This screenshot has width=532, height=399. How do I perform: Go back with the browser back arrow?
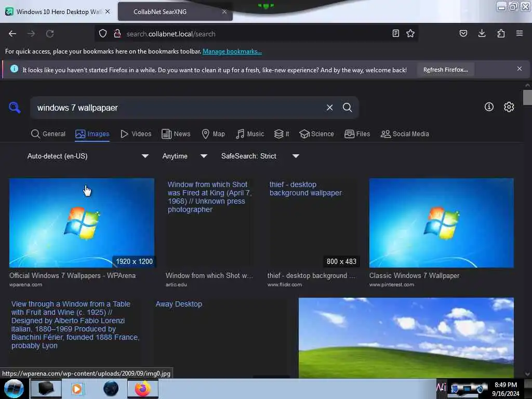pos(12,34)
